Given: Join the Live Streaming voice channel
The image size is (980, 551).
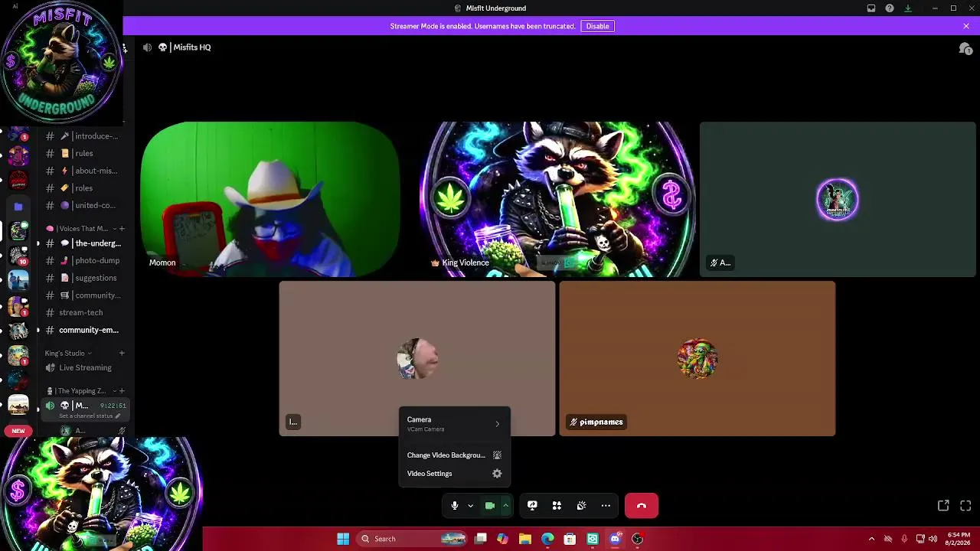Looking at the screenshot, I should coord(84,368).
